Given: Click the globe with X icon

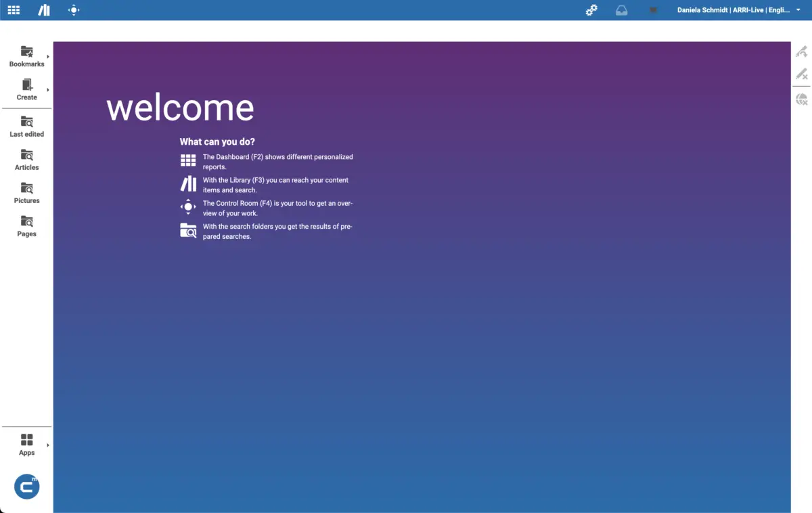Looking at the screenshot, I should pos(801,99).
